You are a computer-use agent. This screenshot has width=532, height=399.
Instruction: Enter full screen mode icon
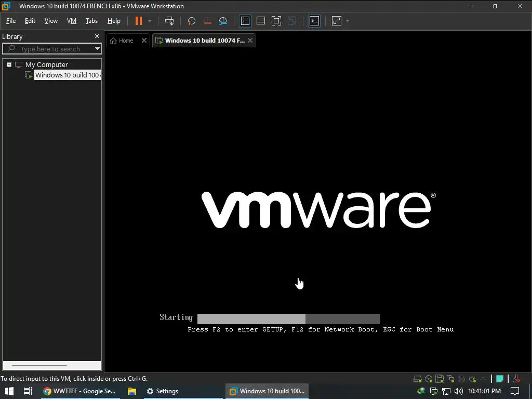pos(276,21)
